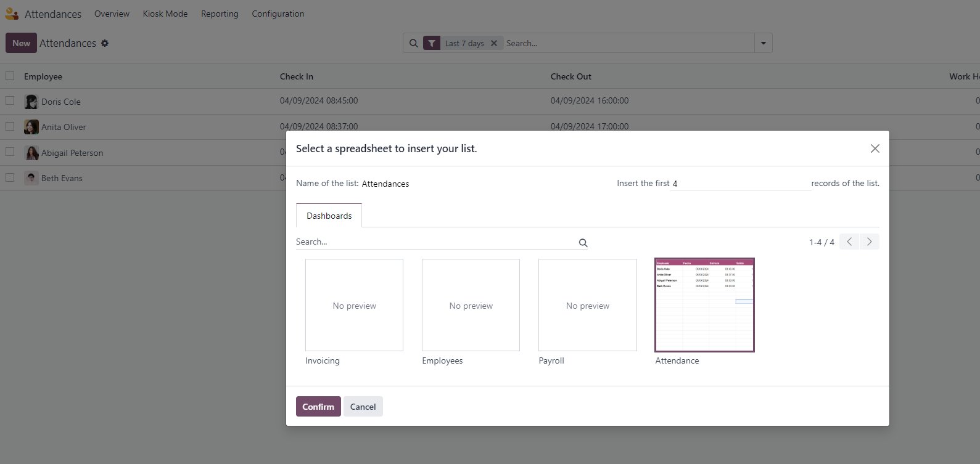
Task: Click search magnifier in spreadsheet dialog
Action: click(583, 243)
